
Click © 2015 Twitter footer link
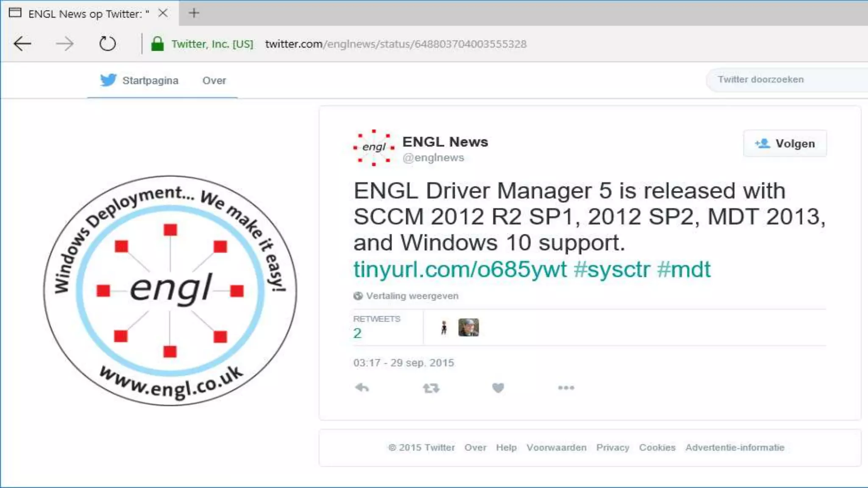(421, 447)
